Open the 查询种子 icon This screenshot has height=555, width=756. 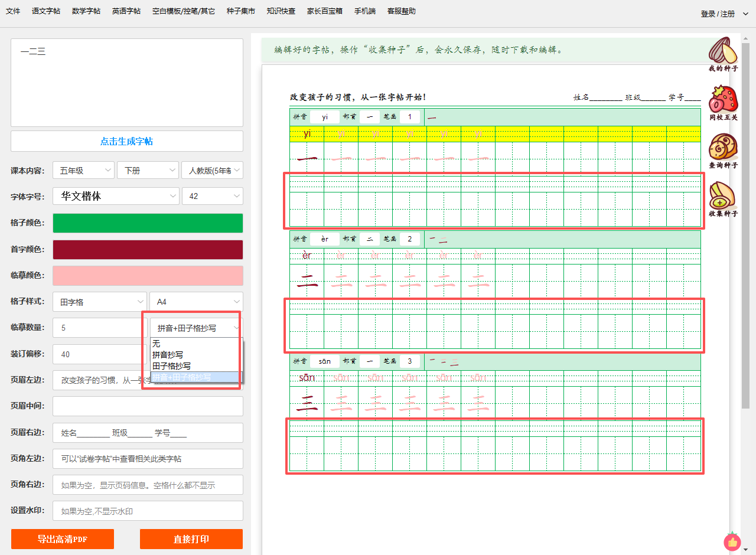pyautogui.click(x=723, y=148)
